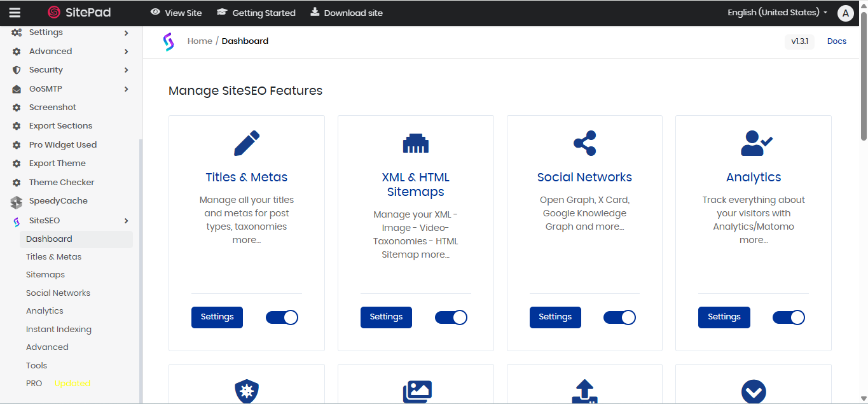Open the English (United States) language dropdown

pyautogui.click(x=777, y=13)
